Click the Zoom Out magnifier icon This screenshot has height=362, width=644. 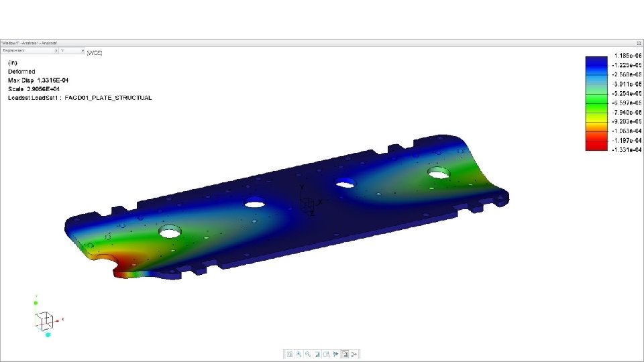pyautogui.click(x=308, y=354)
